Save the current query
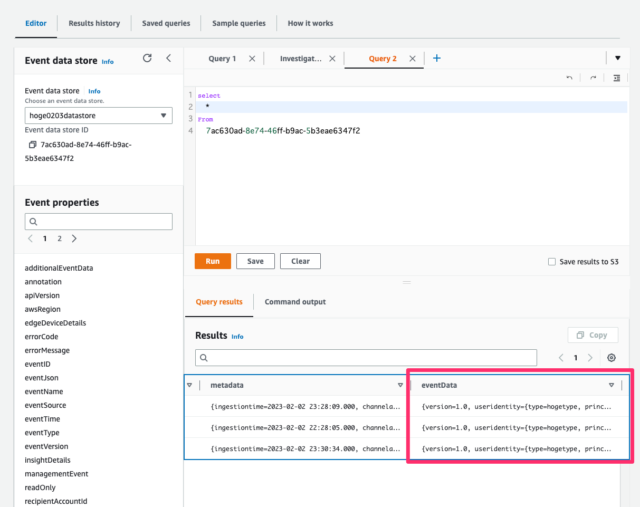The height and width of the screenshot is (507, 640). (256, 261)
